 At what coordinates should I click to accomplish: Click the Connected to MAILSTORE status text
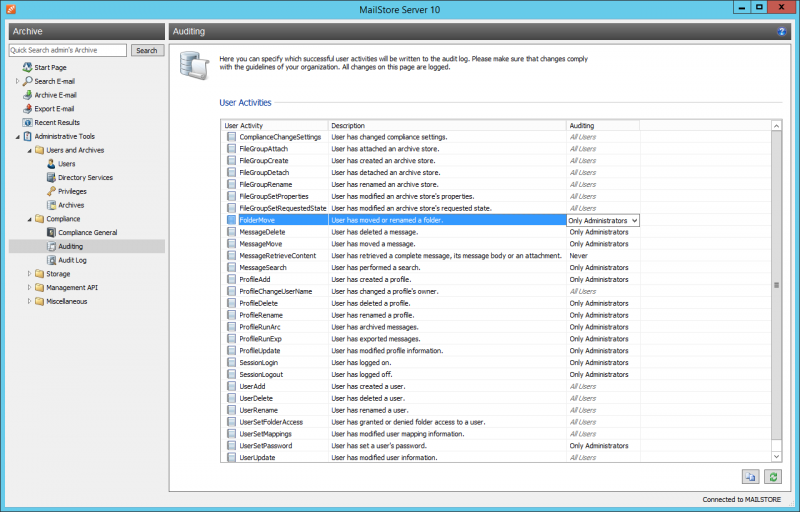pos(741,500)
